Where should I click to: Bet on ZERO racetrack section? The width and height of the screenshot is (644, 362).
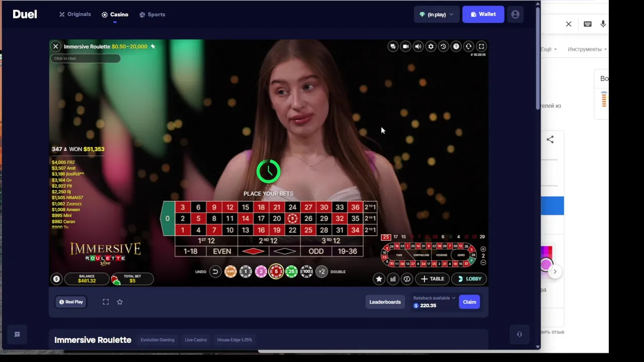click(461, 255)
